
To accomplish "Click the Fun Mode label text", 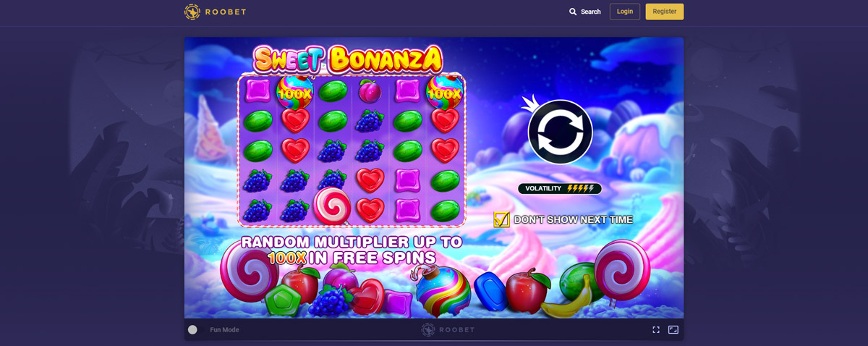I will (x=224, y=330).
